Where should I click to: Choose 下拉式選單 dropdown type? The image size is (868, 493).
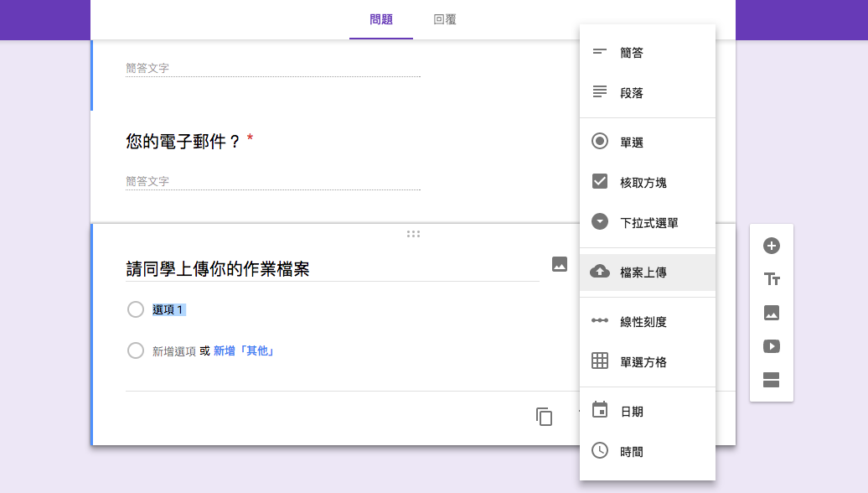(x=647, y=223)
